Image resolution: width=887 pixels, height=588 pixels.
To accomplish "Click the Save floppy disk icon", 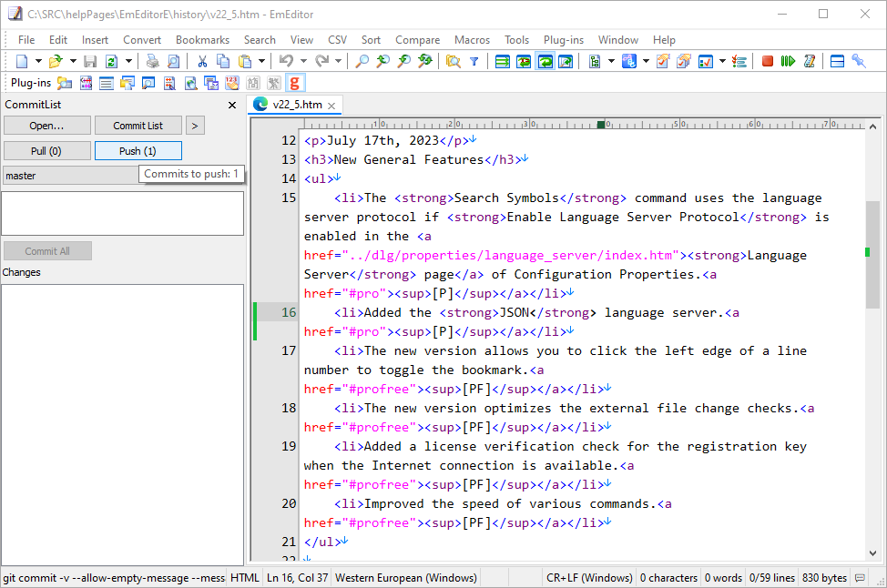I will 90,61.
